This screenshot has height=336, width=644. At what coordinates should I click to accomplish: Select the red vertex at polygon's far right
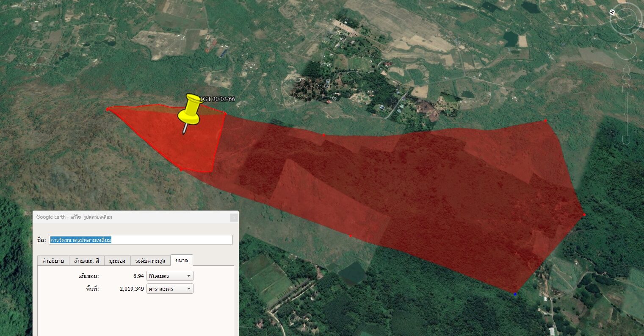click(x=584, y=214)
